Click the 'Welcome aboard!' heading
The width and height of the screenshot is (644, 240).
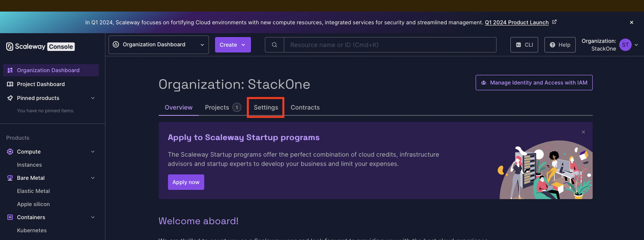point(198,221)
